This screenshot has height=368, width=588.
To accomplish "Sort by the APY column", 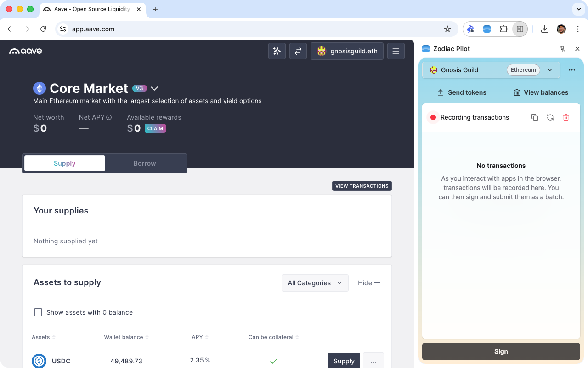I will [x=200, y=337].
